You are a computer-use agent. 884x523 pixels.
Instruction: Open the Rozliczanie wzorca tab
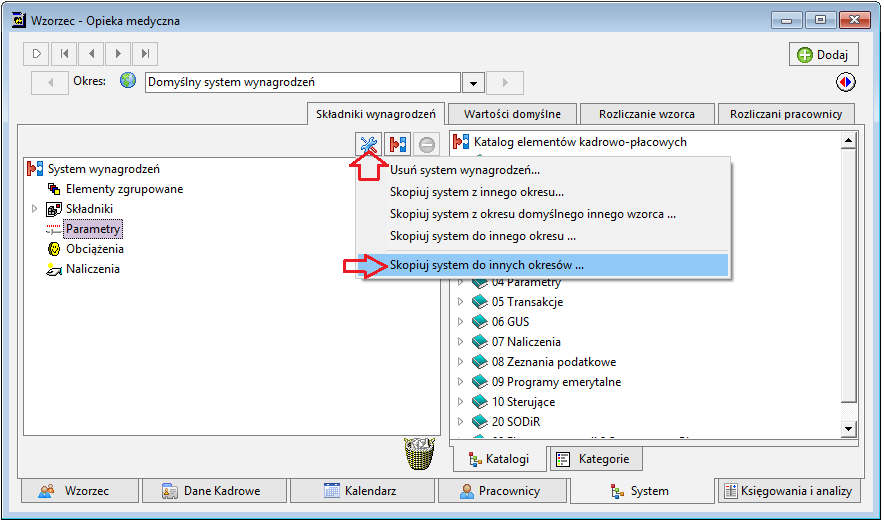[647, 114]
